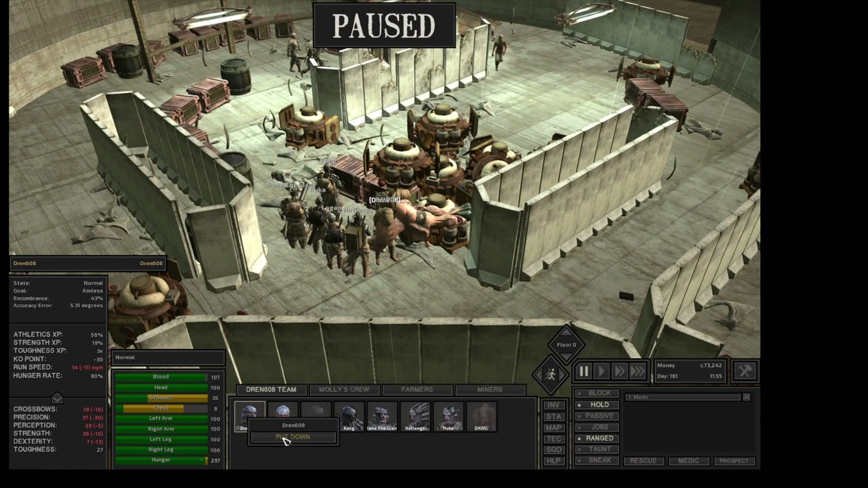The width and height of the screenshot is (868, 488).
Task: Open the SQD squad panel
Action: click(554, 449)
